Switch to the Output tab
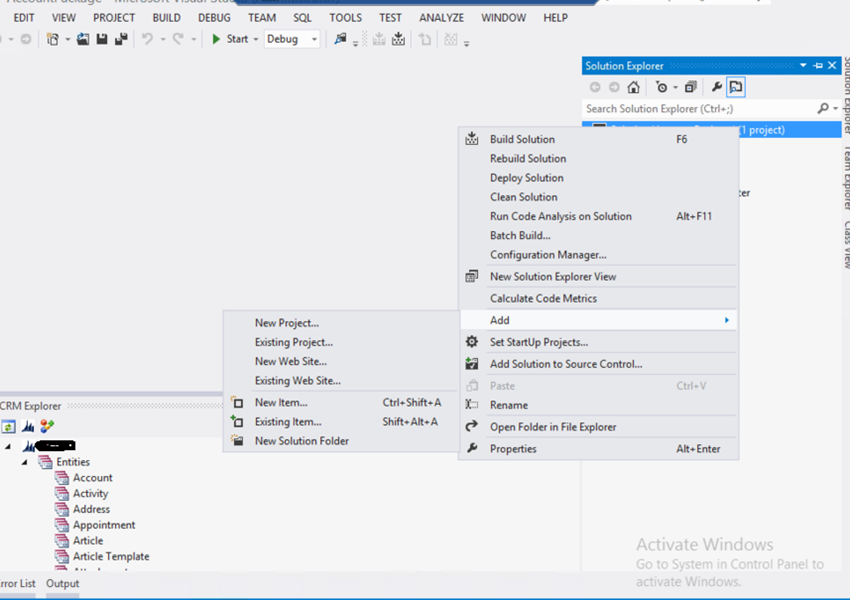Screen dimensions: 850x600 click(x=62, y=584)
